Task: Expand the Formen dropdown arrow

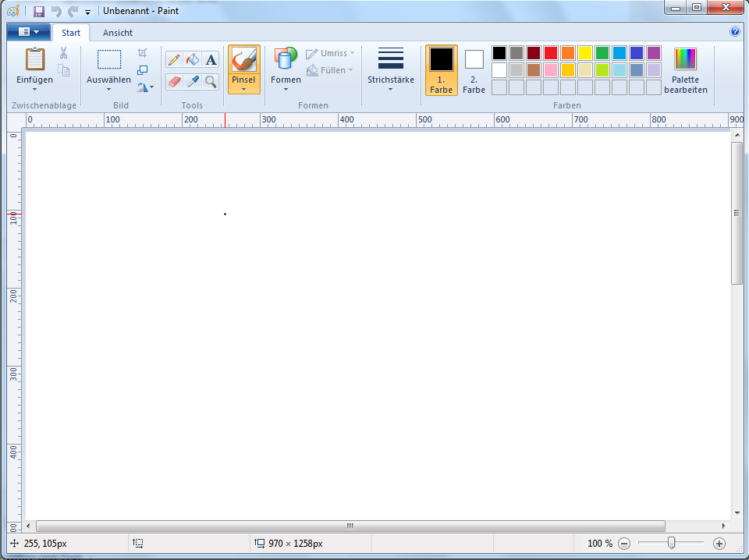Action: coord(286,89)
